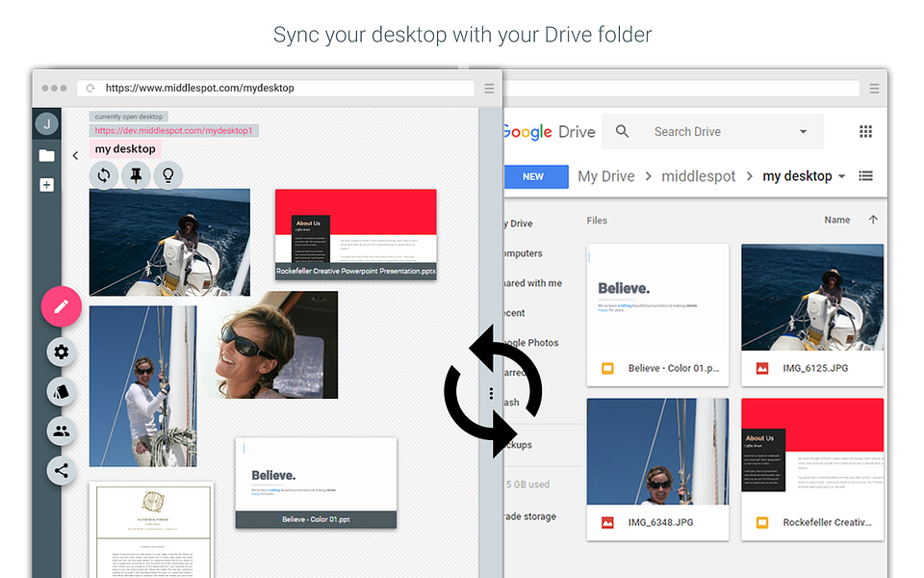Click the back chevron beside my desktop
The image size is (924, 578).
(75, 156)
